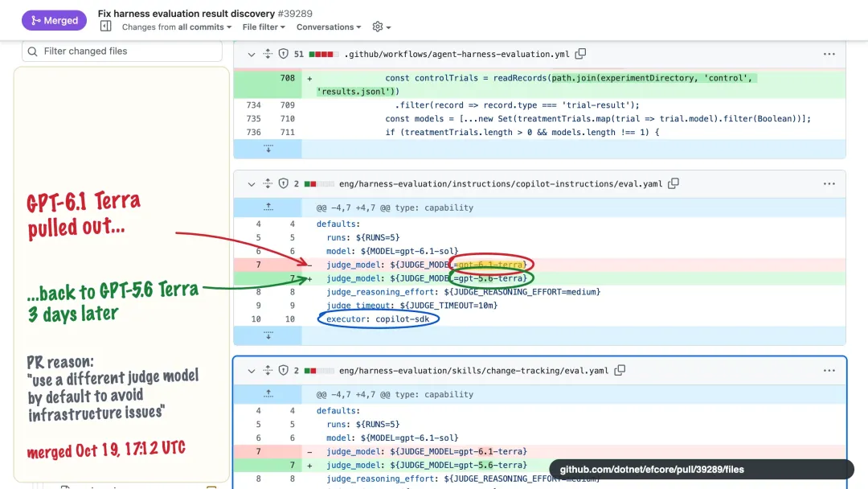The width and height of the screenshot is (868, 489).
Task: Click PR title Fix harness evaluation result discovery
Action: 186,14
